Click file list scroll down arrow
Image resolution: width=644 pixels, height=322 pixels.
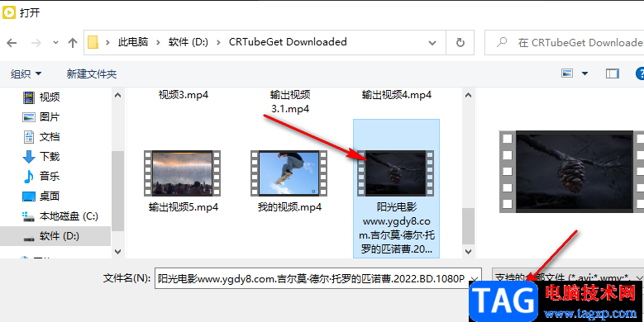pyautogui.click(x=468, y=252)
